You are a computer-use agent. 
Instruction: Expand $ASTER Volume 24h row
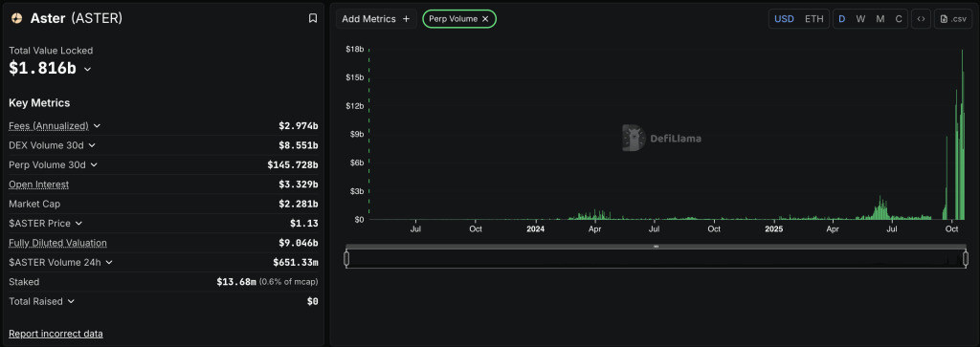point(109,262)
